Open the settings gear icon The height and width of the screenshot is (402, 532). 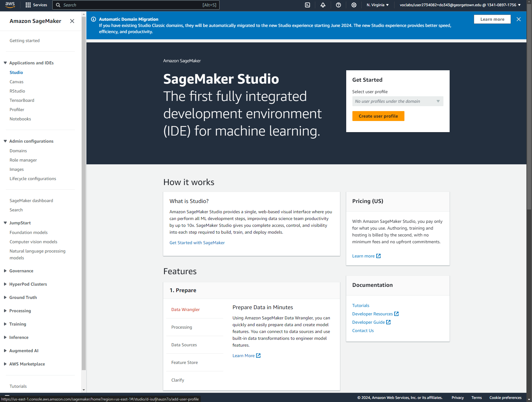pyautogui.click(x=354, y=5)
